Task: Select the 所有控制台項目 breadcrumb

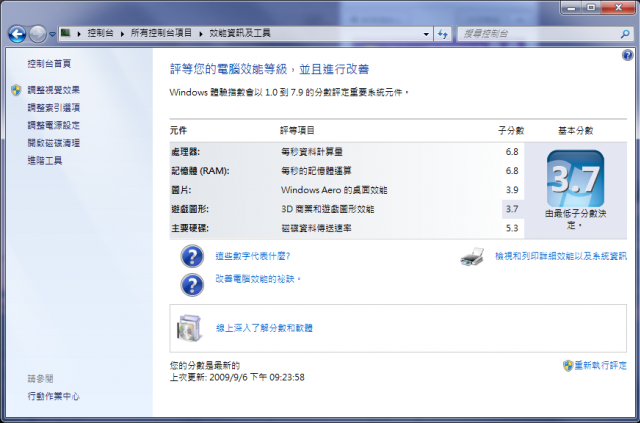Action: 161,33
